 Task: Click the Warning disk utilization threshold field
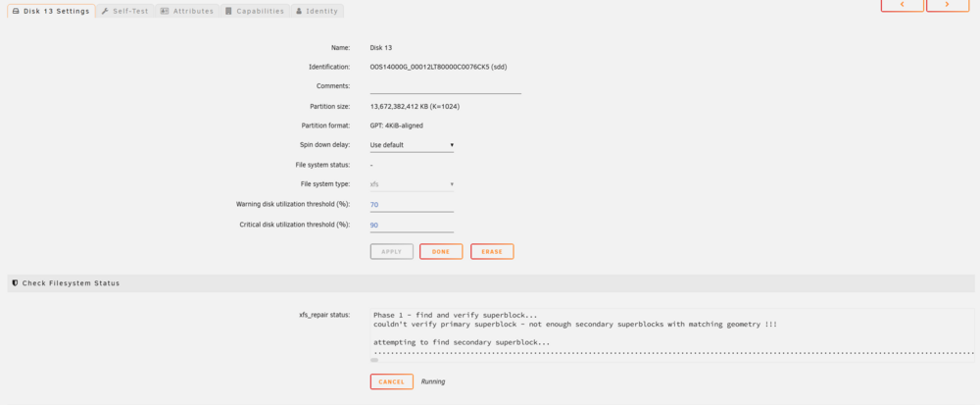point(412,204)
